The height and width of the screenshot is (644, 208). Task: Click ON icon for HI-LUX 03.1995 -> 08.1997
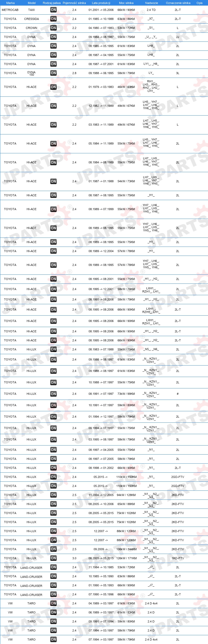53,439
